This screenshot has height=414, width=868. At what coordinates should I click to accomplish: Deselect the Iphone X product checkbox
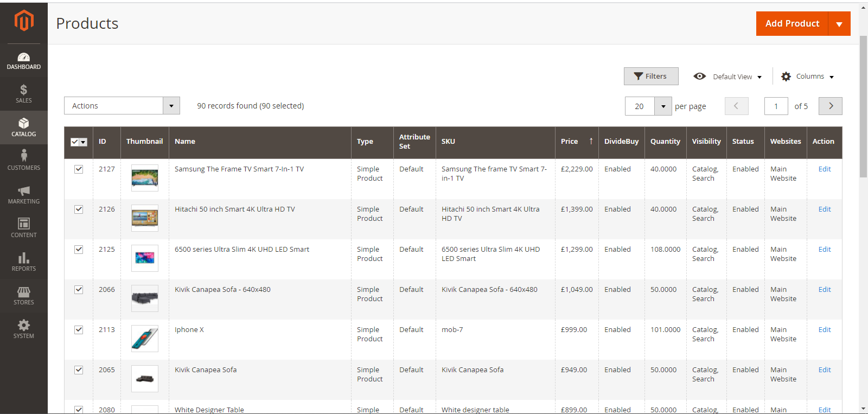79,330
